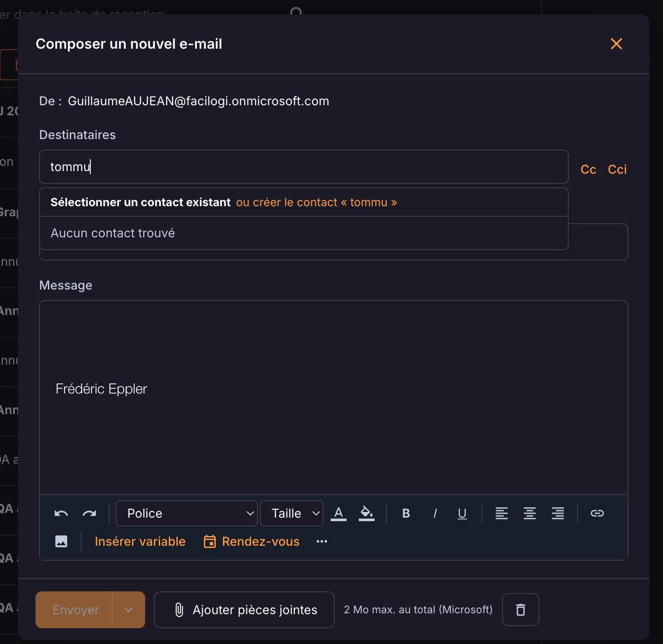Screen dimensions: 663x644
Task: Insert a Rendez-vous appointment link
Action: (252, 541)
